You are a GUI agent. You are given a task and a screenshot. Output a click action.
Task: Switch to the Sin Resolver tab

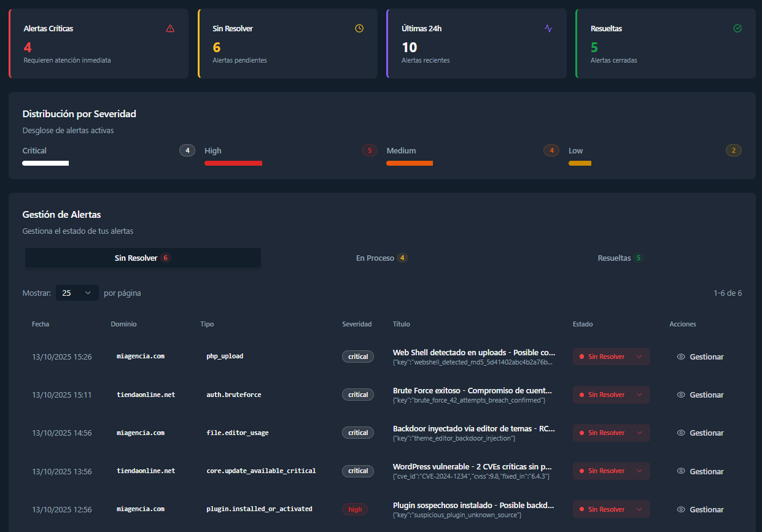point(143,258)
